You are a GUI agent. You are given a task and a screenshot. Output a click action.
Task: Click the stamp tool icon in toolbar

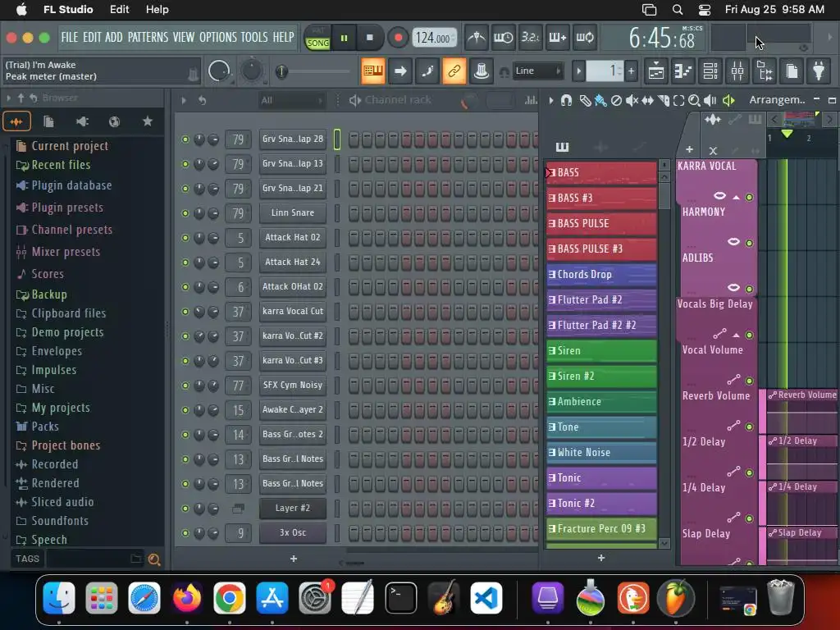pyautogui.click(x=482, y=71)
